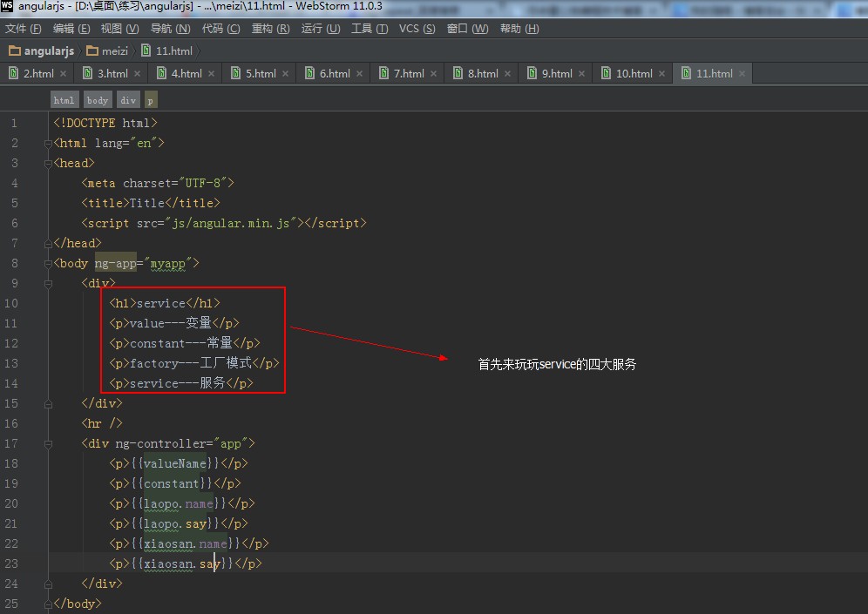This screenshot has height=614, width=868.
Task: Open the 视图 (V) menu
Action: point(119,29)
